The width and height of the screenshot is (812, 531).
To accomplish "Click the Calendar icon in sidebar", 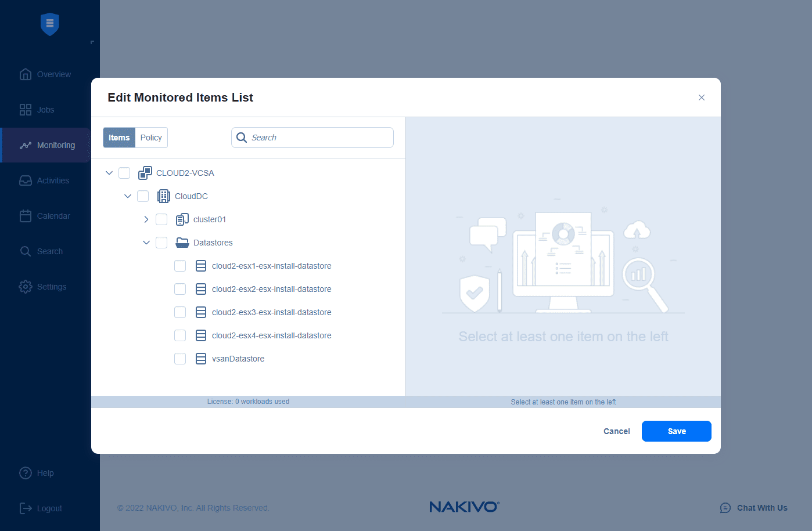I will [x=26, y=216].
